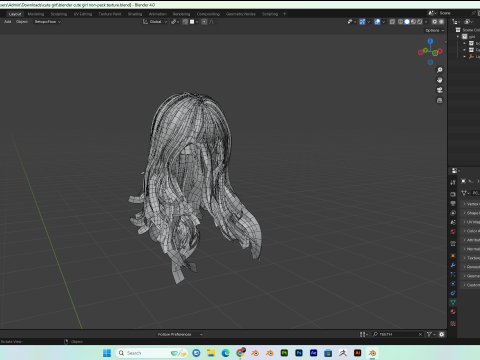Viewport: 480px width, 360px height.
Task: Switch to material preview shading
Action: (413, 22)
